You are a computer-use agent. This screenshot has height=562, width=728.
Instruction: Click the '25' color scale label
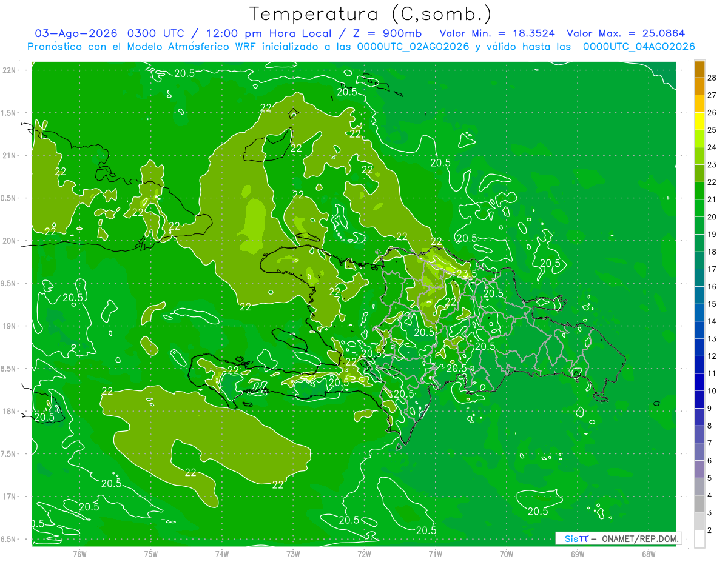coord(712,130)
